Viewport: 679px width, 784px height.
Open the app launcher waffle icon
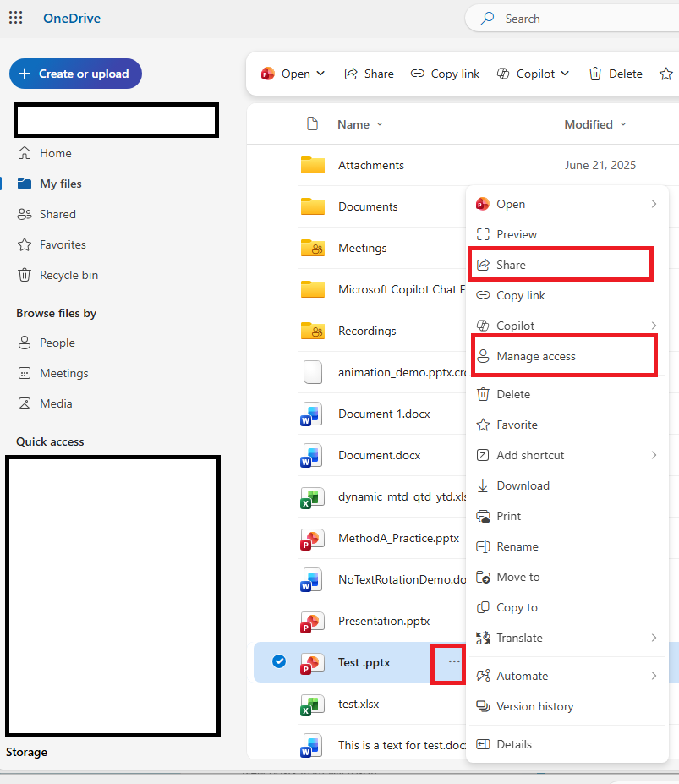[x=15, y=18]
